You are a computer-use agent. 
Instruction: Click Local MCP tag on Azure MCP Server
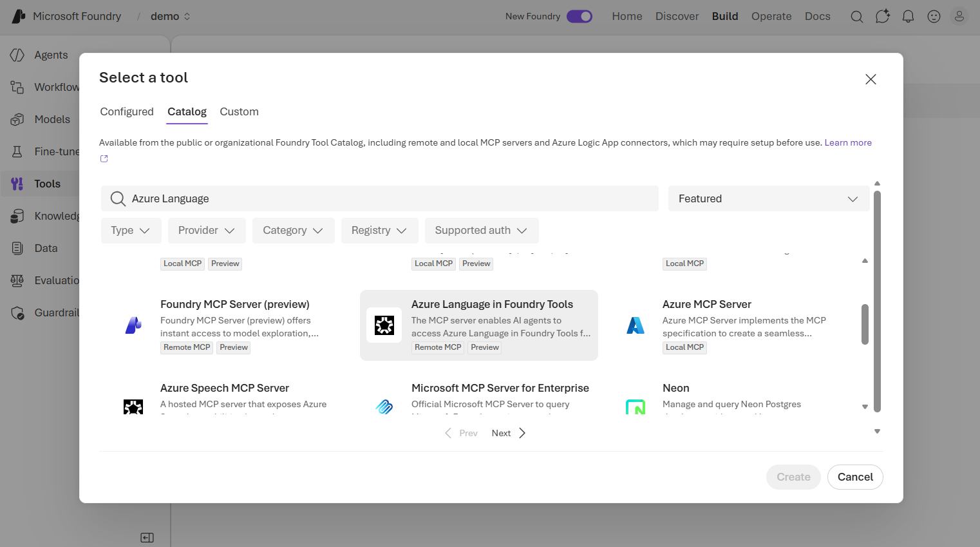[x=684, y=347]
